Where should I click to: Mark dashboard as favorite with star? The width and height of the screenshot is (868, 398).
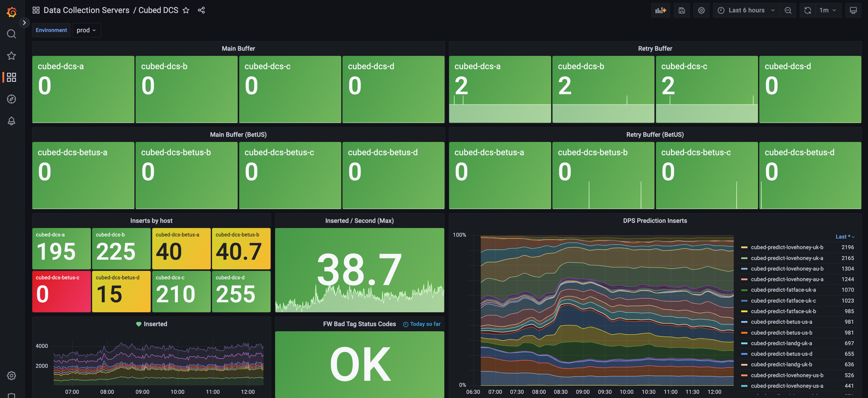pyautogui.click(x=186, y=10)
